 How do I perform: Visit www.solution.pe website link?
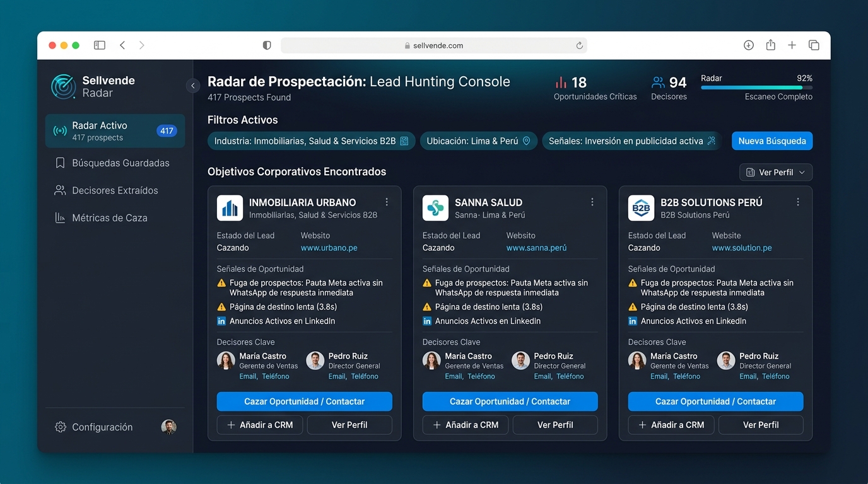point(742,248)
